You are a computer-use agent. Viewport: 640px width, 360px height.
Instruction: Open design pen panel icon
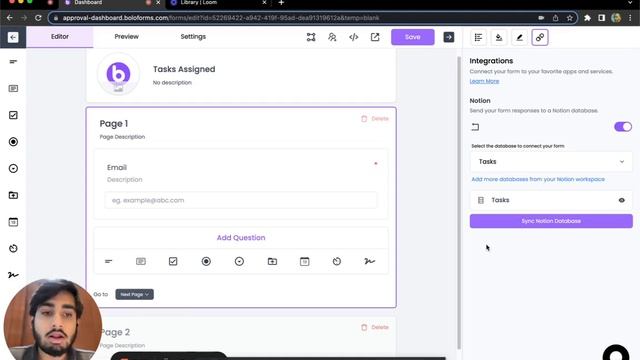519,38
